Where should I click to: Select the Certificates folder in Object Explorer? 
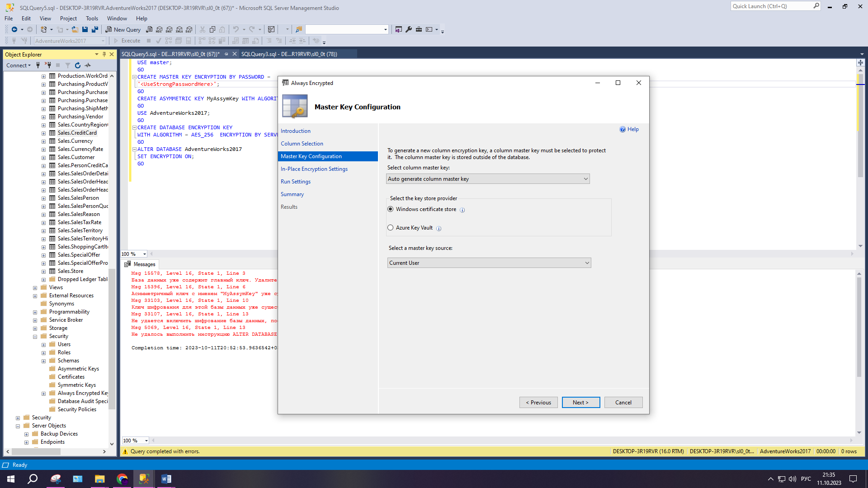tap(71, 377)
